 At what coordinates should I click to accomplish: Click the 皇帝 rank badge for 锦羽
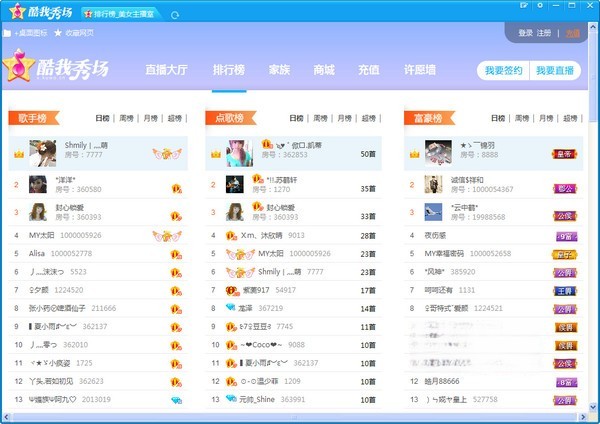(564, 154)
